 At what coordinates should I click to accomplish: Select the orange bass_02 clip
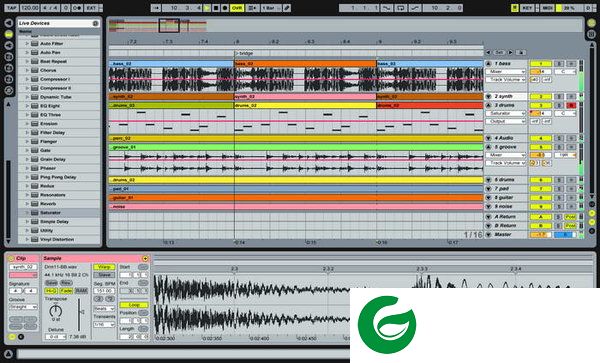[305, 63]
